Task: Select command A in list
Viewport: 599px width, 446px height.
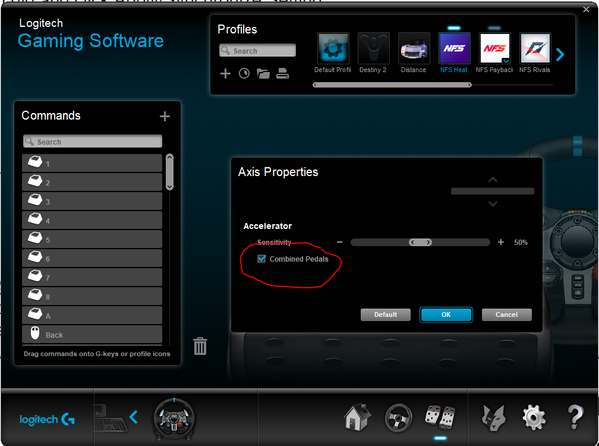Action: [x=92, y=315]
